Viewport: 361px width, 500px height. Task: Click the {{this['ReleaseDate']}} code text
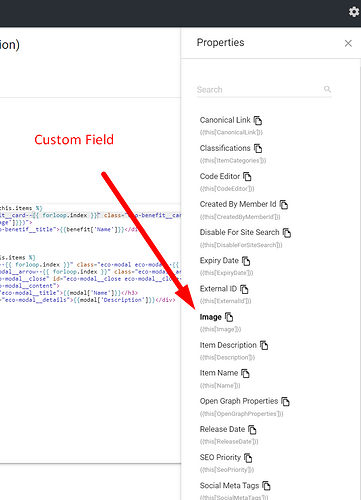coord(229,442)
